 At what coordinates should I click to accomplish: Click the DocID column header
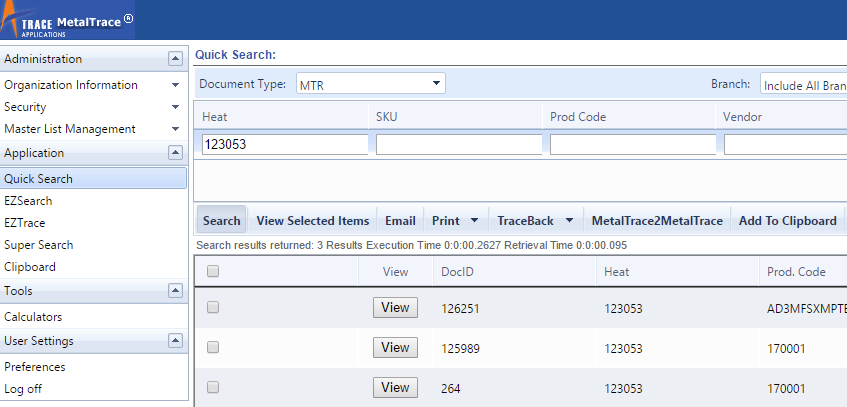[457, 271]
